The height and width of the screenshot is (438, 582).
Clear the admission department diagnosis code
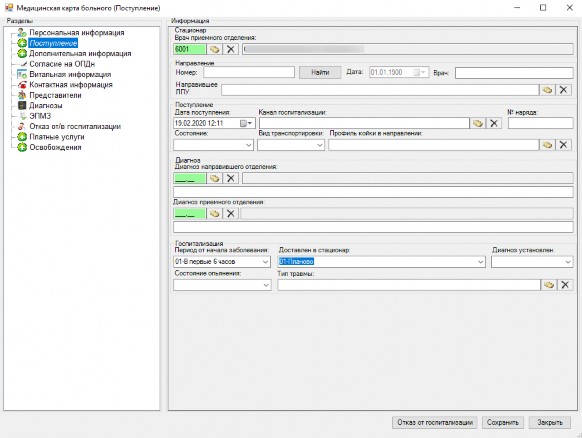coord(230,213)
